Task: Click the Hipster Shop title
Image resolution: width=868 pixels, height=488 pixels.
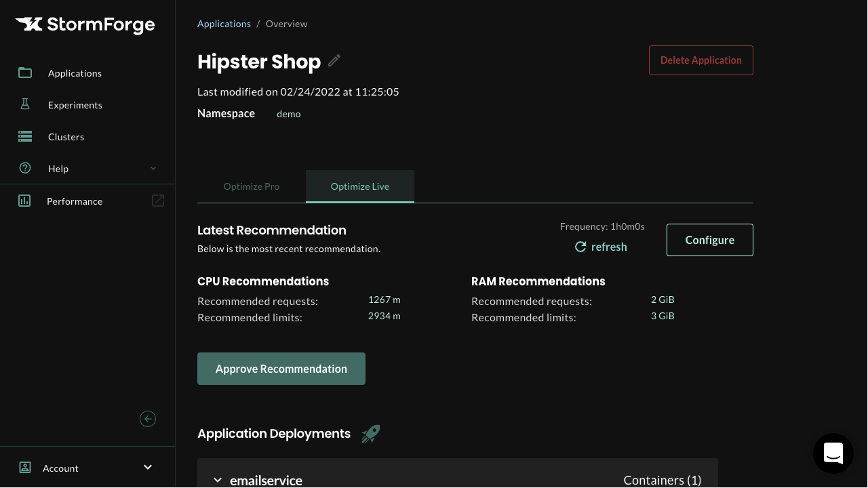Action: 259,62
